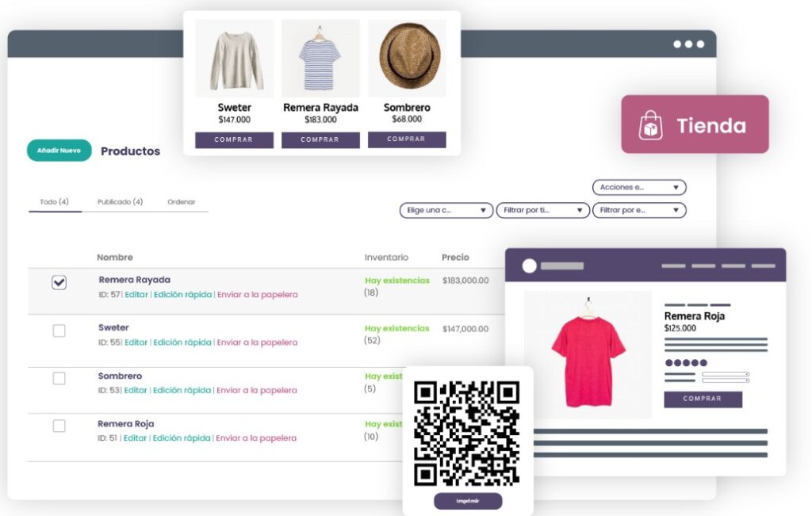Open the Remera Roja product name in table
Viewport: 812px width, 516px height.
126,424
